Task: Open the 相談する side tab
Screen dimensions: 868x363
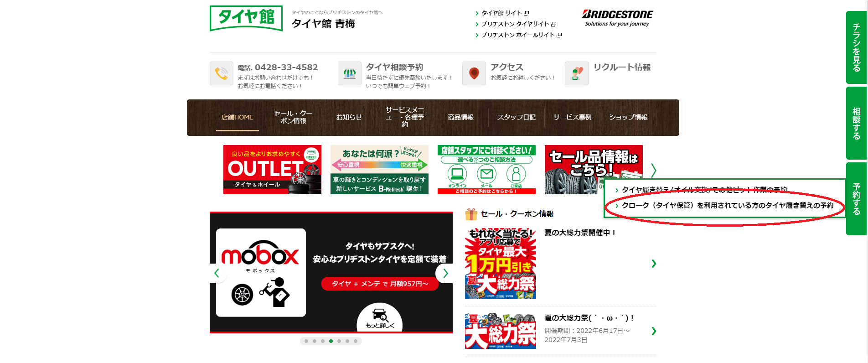Action: (856, 123)
